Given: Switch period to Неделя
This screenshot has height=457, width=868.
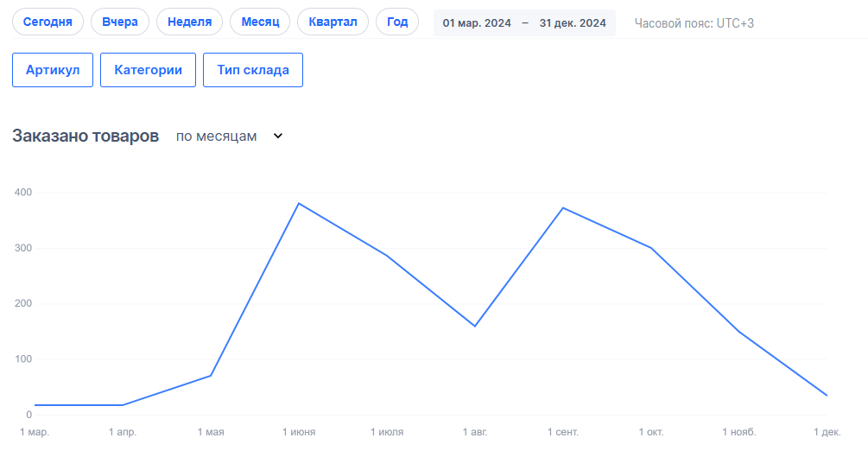Looking at the screenshot, I should pos(189,22).
